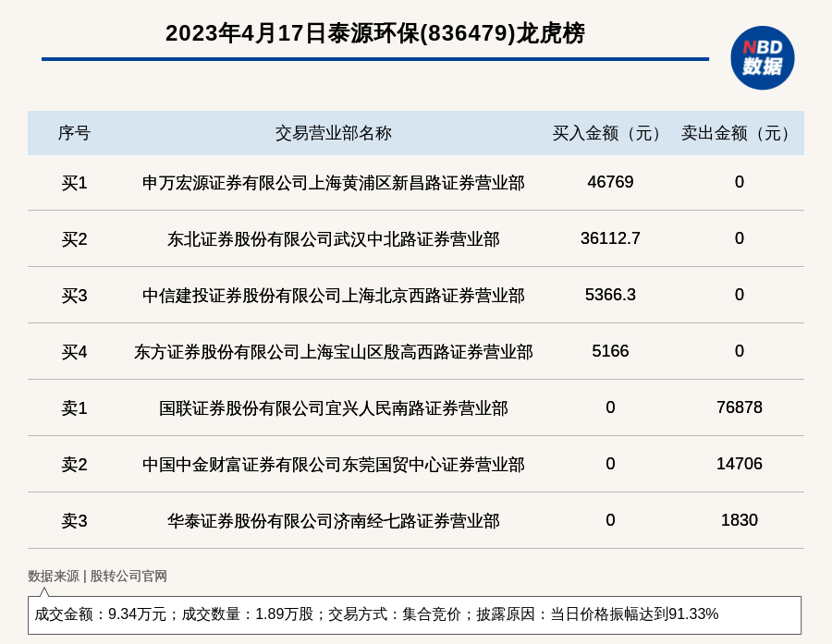Click the sell amount 0 in 买2 row
Viewport: 832px width, 644px height.
tap(740, 238)
